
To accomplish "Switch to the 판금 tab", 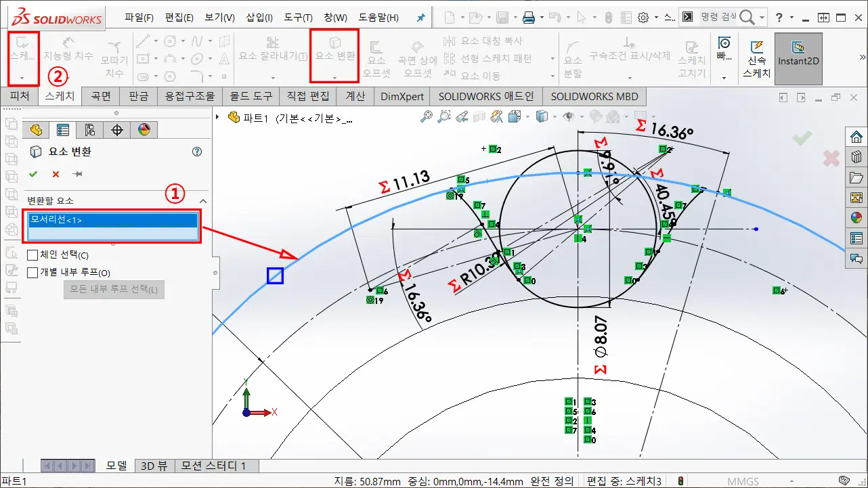I will pos(138,96).
